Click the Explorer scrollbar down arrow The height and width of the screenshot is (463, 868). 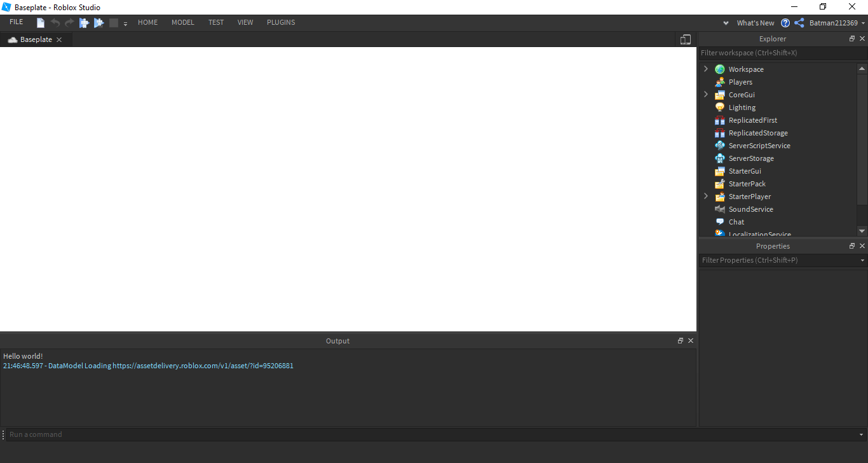(x=862, y=231)
